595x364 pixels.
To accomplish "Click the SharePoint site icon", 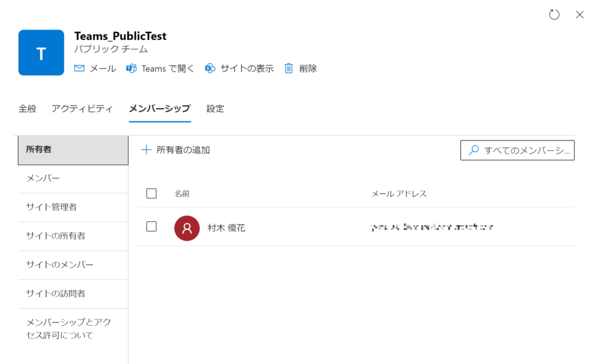I will pyautogui.click(x=210, y=69).
